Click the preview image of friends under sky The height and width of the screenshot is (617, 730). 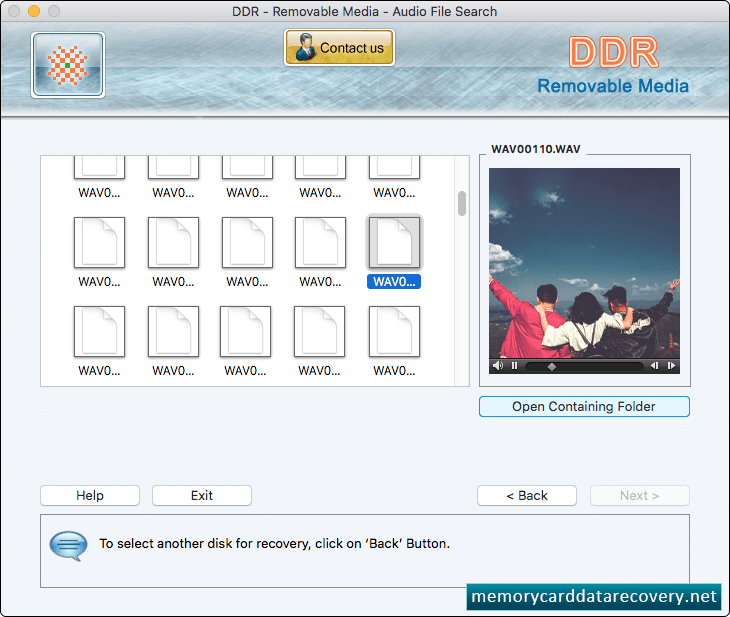(584, 263)
